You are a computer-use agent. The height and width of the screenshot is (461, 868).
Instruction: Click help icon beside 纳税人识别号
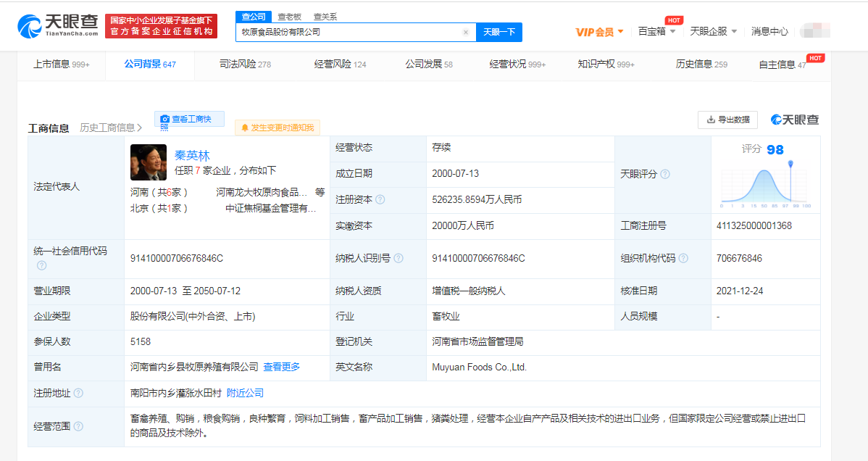pos(398,258)
